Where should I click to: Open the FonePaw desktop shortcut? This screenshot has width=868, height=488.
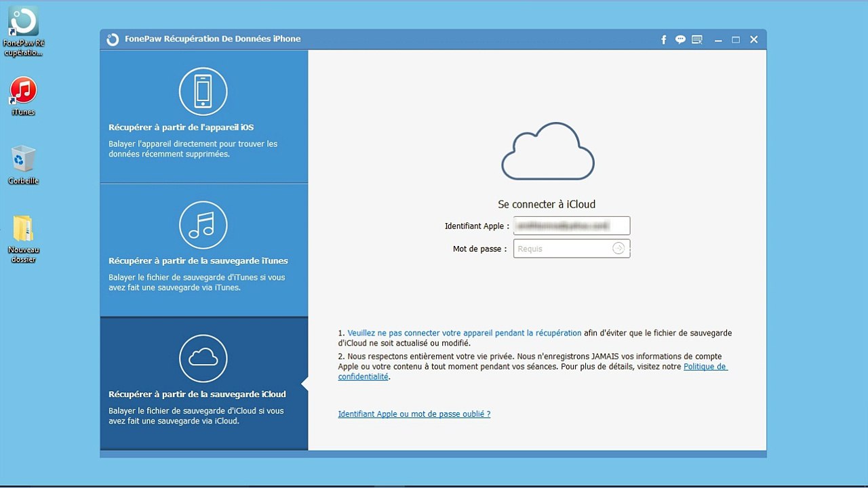coord(23,31)
